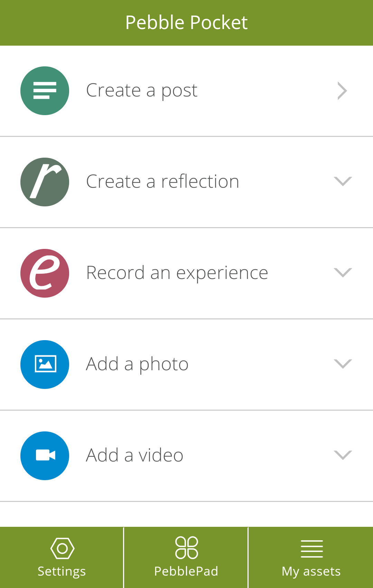This screenshot has height=588, width=373.
Task: Tap the blue photo icon
Action: (x=45, y=364)
